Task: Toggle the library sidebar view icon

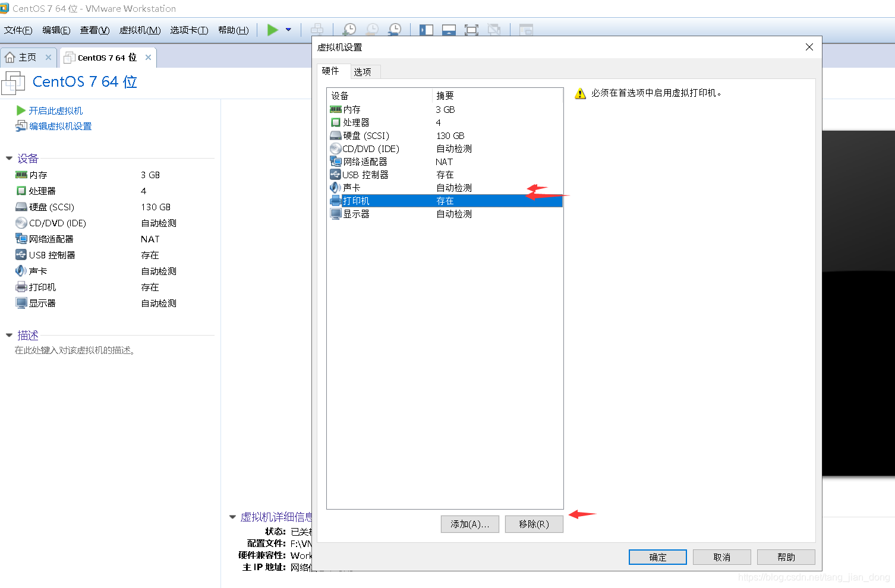Action: (x=426, y=30)
